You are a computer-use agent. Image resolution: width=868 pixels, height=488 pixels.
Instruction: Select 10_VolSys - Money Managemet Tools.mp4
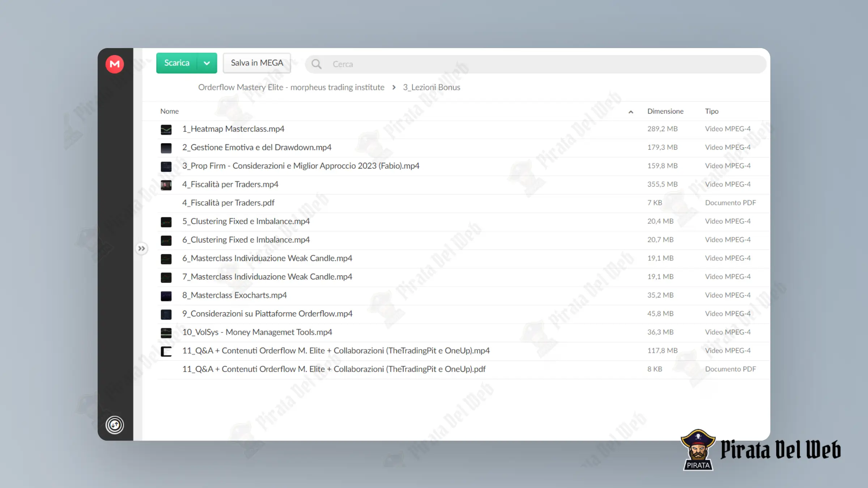click(x=257, y=332)
